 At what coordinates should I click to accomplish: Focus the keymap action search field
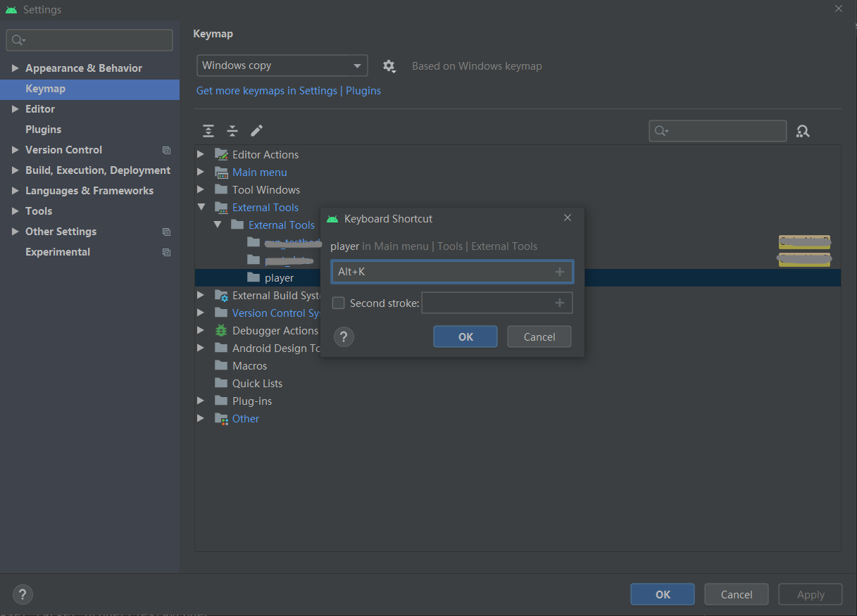[x=718, y=131]
